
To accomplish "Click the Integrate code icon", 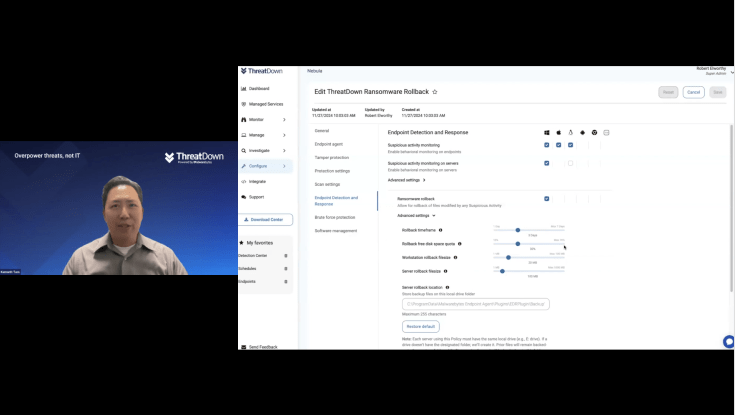I will click(243, 181).
